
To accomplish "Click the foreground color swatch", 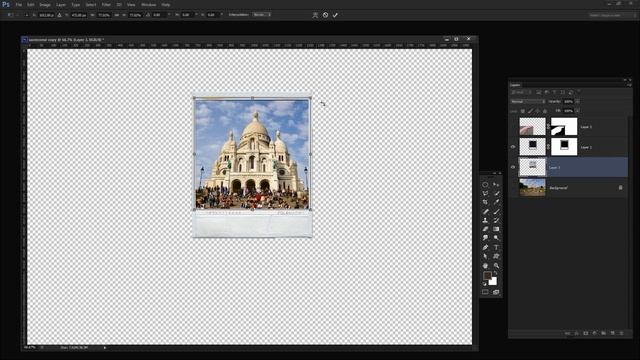I will (487, 276).
